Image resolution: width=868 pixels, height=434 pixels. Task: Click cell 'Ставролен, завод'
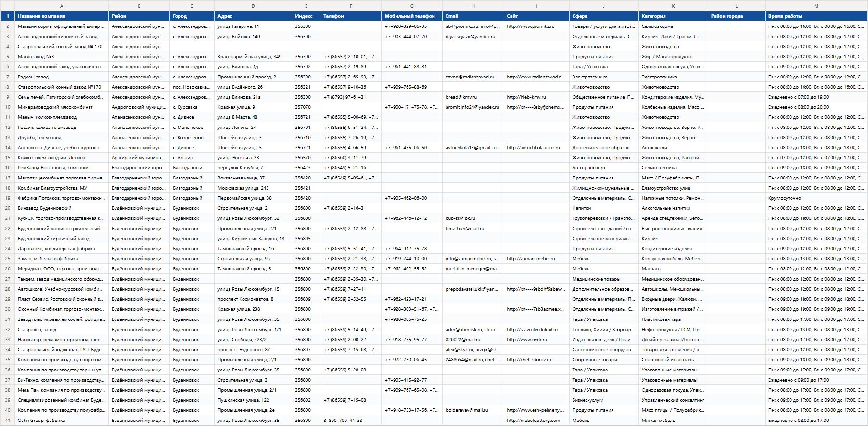(x=62, y=329)
